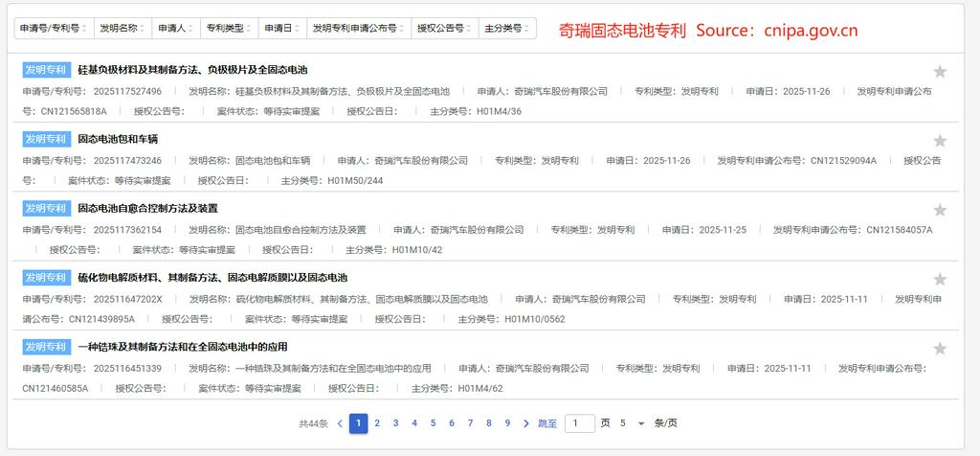This screenshot has width=980, height=456.
Task: Select classification H01M4/36
Action: coord(499,112)
